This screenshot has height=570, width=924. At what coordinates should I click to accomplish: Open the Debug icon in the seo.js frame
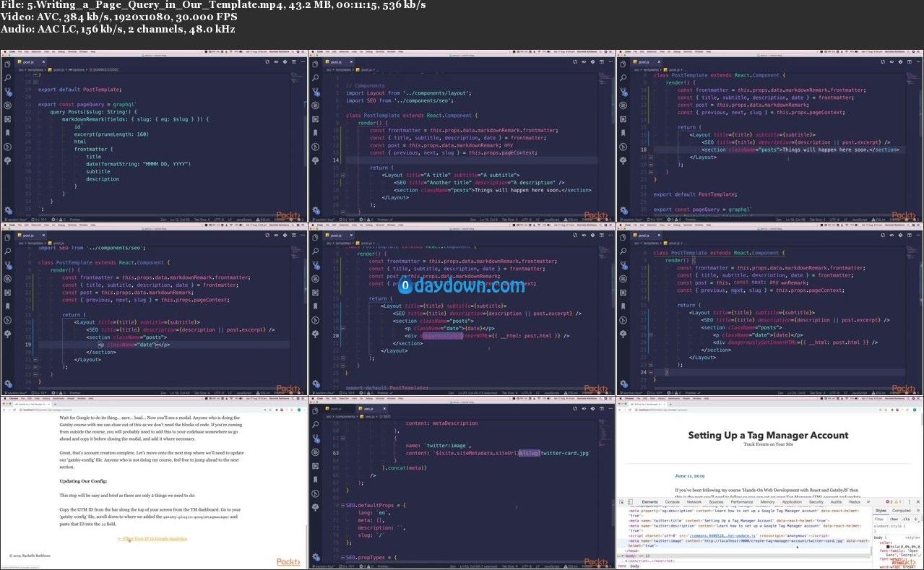pos(315,452)
